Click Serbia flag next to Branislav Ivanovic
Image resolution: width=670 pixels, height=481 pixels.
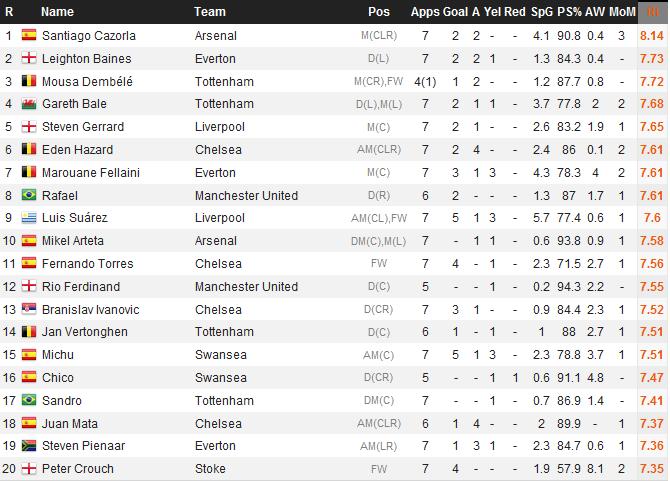(29, 309)
